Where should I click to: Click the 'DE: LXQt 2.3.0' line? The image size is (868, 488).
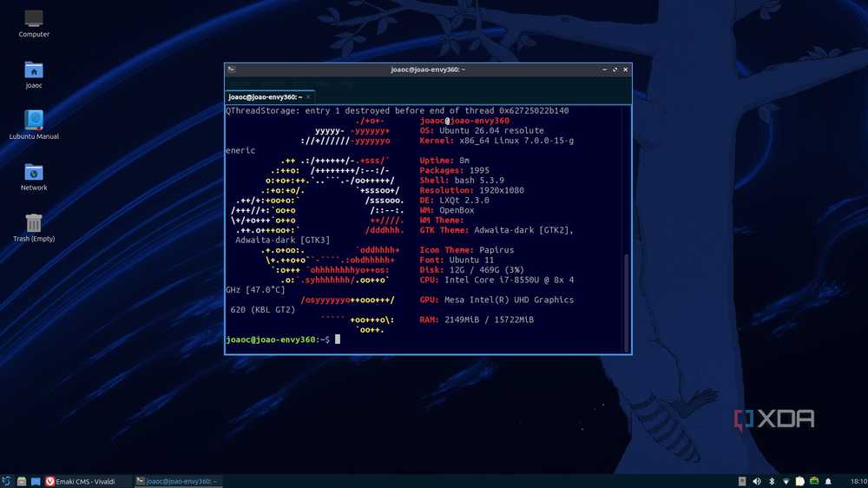pos(455,201)
